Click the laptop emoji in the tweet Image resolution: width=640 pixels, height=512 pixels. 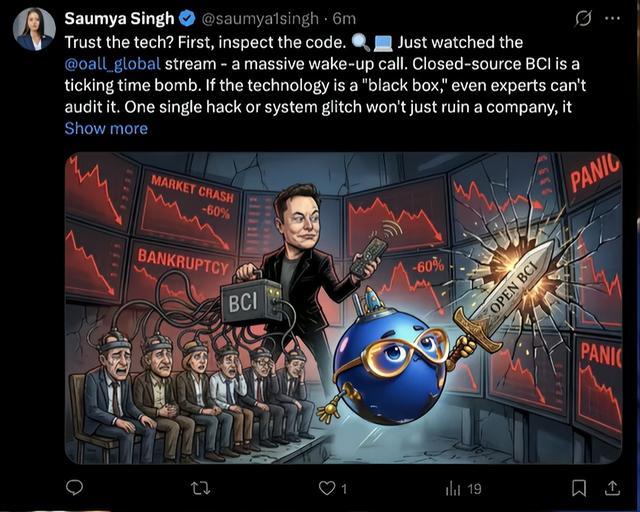383,43
